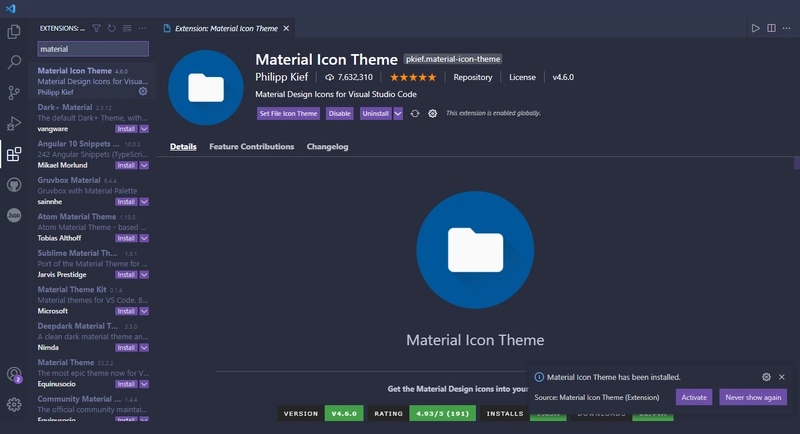Open the Source Control view
The image size is (800, 434).
coord(14,93)
